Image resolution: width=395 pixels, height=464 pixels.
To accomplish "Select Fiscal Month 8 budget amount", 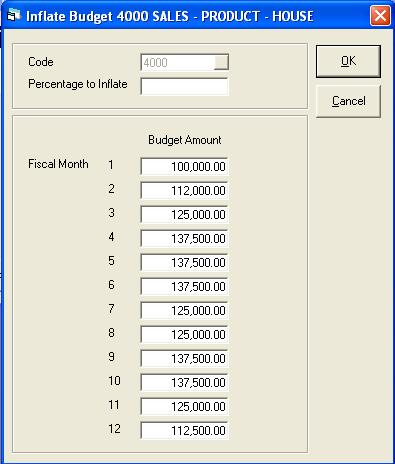I will [184, 334].
